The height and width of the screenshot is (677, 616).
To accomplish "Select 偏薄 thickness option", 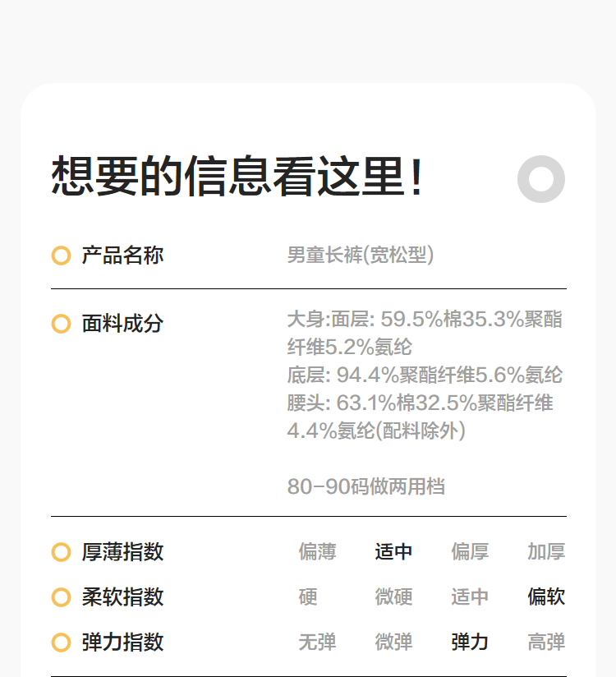I will click(x=317, y=552).
